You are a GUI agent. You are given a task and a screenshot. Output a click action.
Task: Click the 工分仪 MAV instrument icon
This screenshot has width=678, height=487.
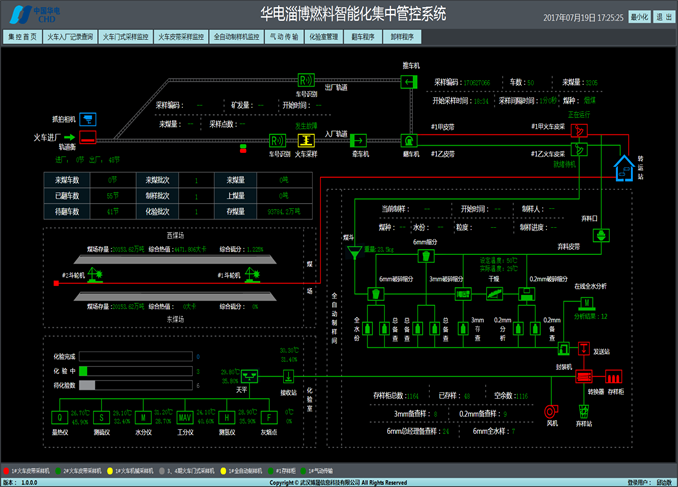(184, 416)
